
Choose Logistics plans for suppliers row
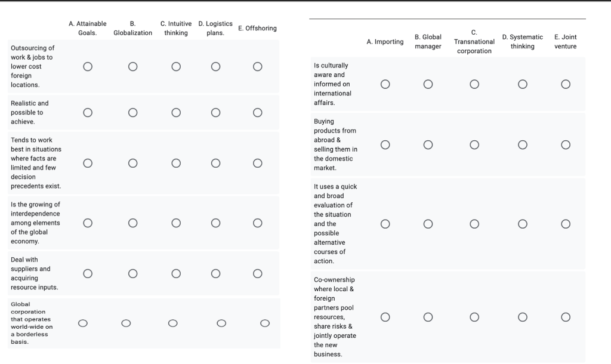tap(216, 273)
